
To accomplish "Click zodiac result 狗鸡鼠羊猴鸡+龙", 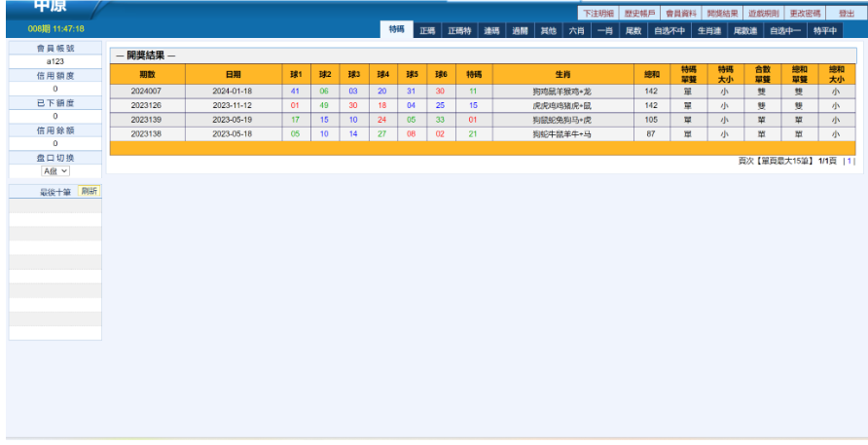I will [x=561, y=92].
